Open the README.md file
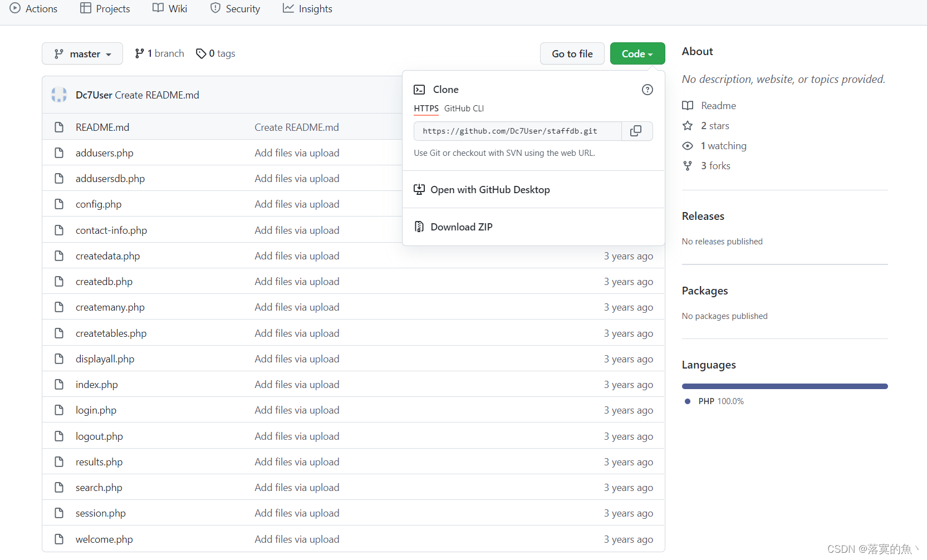Viewport: 927px width, 560px height. [102, 127]
